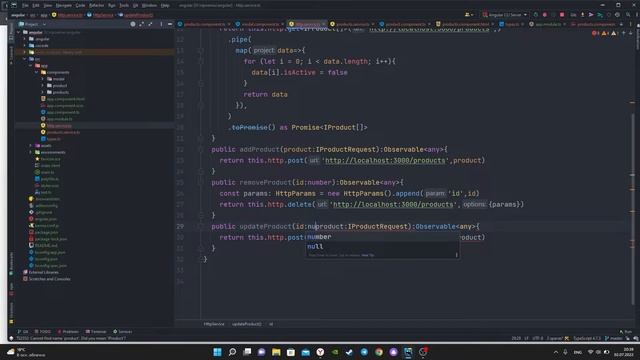Open Problems tool window button
The image size is (640, 360).
[68, 331]
